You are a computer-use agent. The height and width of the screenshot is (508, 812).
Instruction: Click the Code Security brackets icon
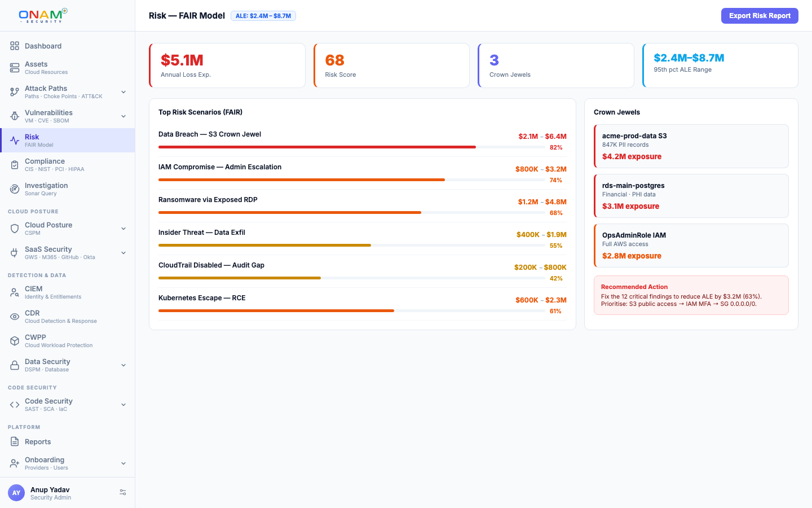[15, 405]
